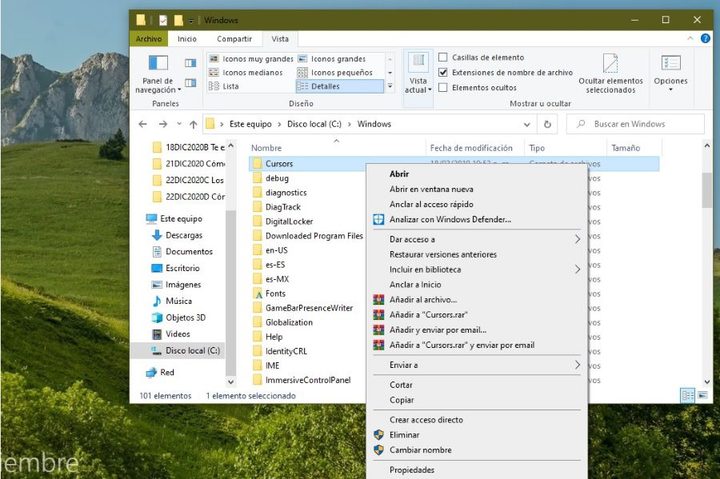Expand Incluir en biblioteca submenu
The height and width of the screenshot is (479, 720).
click(x=578, y=270)
